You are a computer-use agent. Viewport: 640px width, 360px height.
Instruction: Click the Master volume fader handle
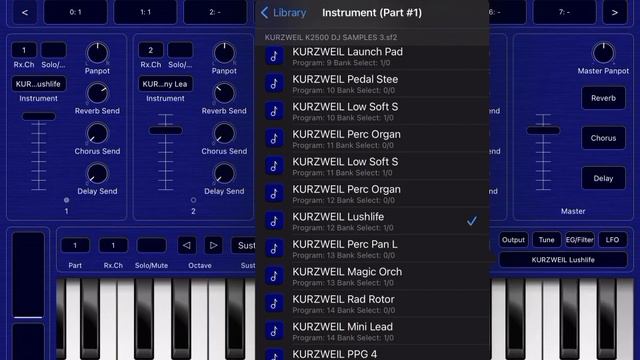tap(543, 131)
